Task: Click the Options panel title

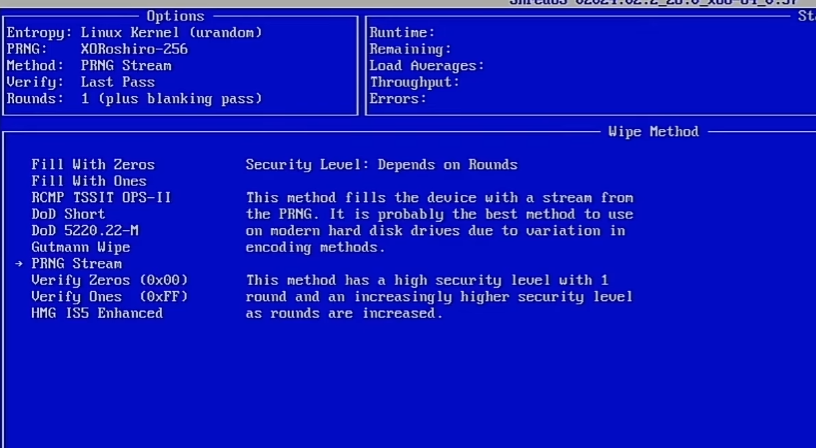Action: (175, 16)
